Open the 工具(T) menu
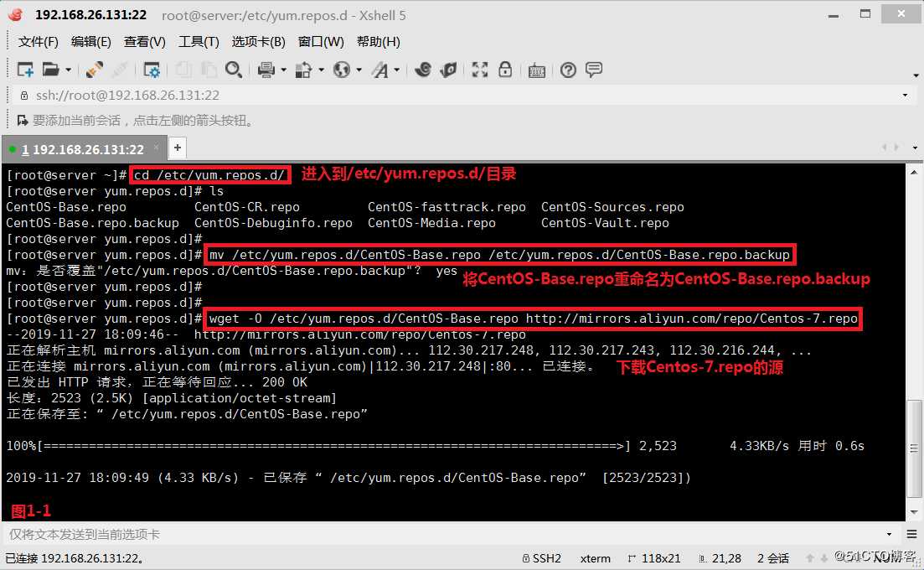 click(199, 42)
